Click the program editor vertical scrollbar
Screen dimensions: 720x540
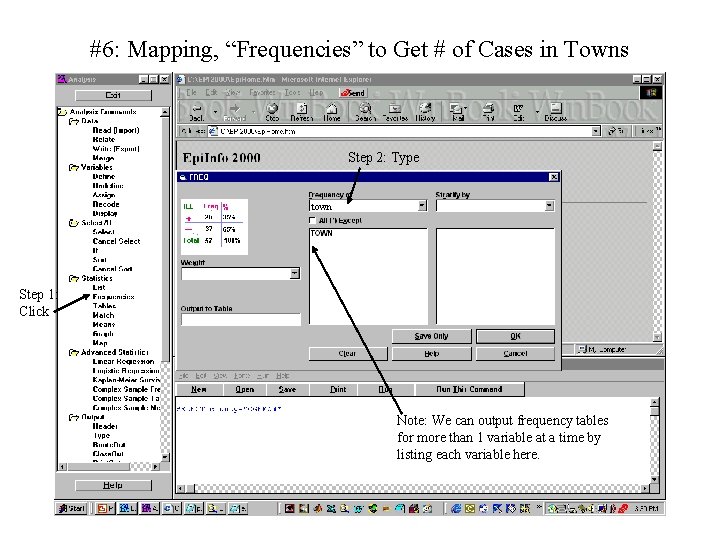[x=654, y=441]
